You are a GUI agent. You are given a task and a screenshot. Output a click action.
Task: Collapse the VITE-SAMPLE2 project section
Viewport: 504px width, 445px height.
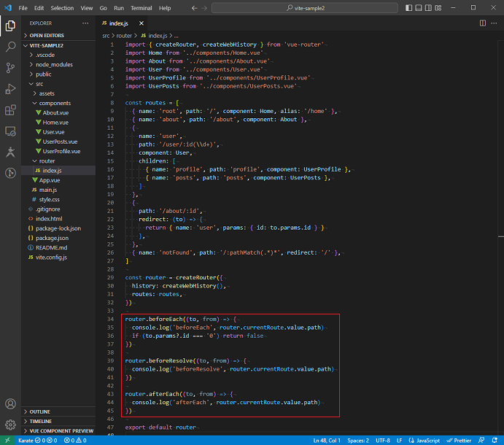coord(58,46)
